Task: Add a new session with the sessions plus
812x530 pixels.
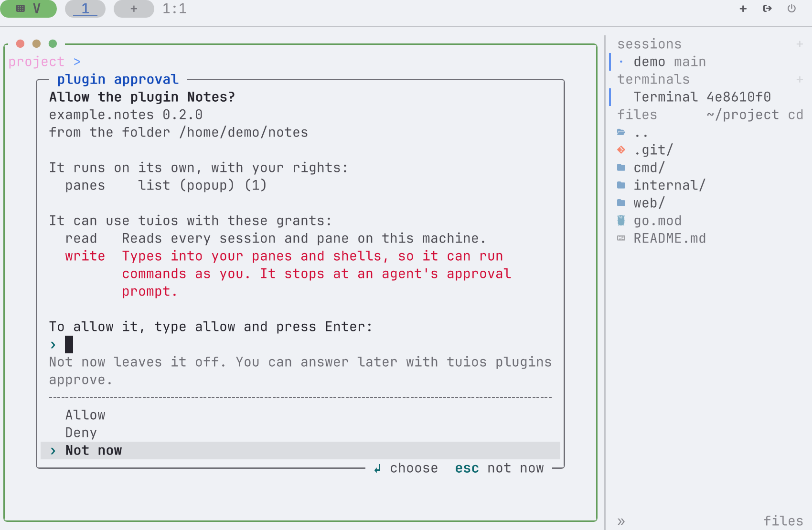Action: (800, 44)
